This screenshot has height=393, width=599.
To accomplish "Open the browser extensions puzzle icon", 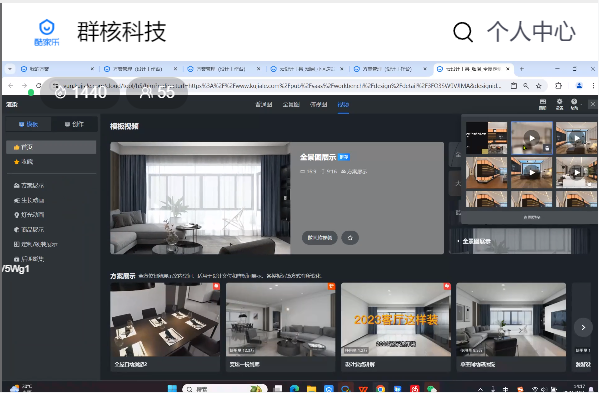I will pos(558,86).
